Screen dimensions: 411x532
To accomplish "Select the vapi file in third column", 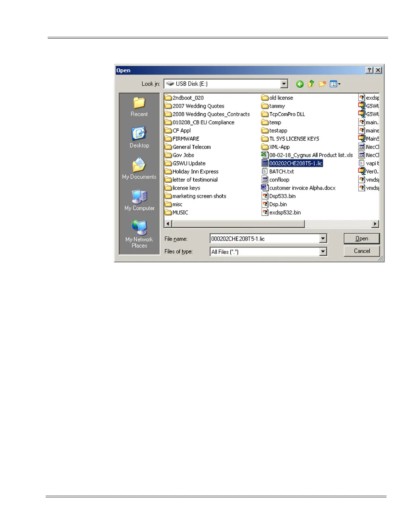I will (369, 163).
